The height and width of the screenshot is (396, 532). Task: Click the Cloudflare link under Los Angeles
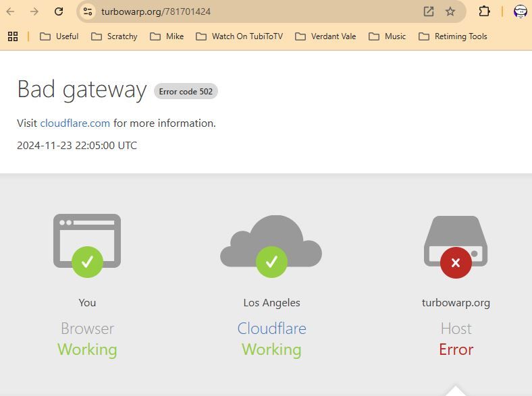click(272, 329)
